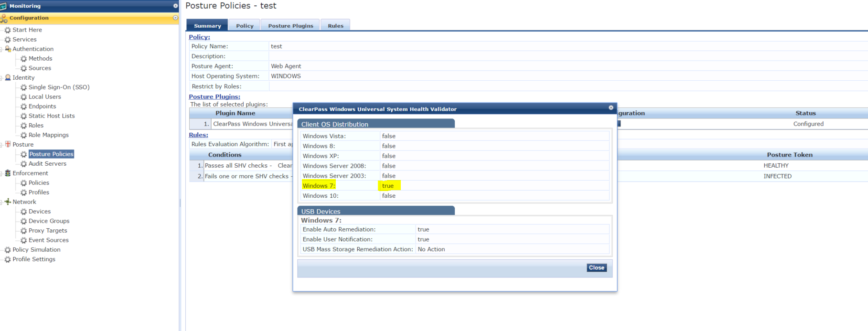Click the Windows 10 row label
Screen dimensions: 868x331
(321, 196)
